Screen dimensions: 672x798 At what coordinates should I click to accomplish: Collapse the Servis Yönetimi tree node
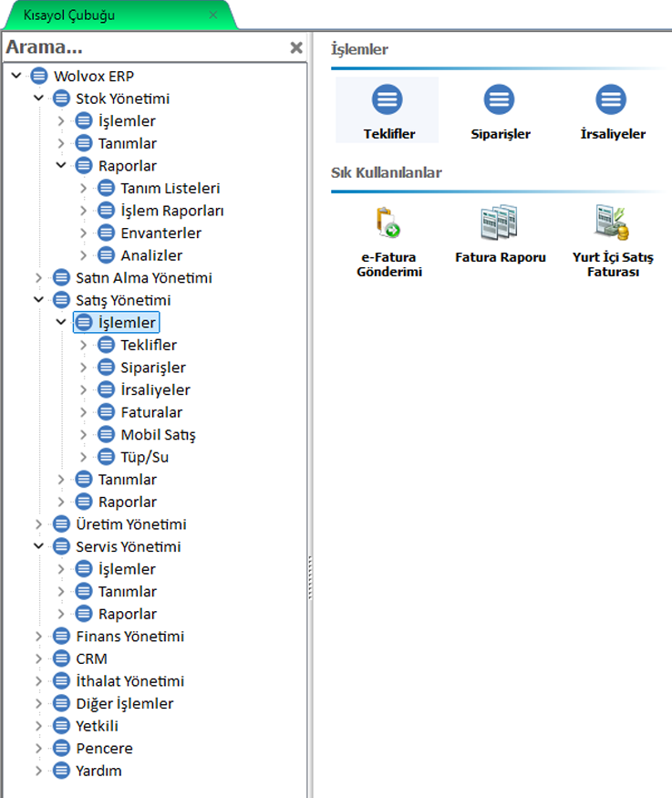38,547
